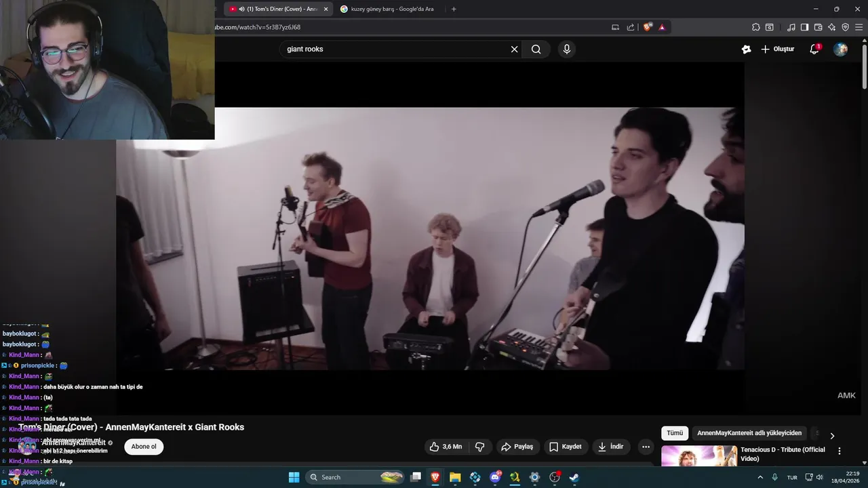Subscribe with Abone ol button
Viewport: 868px width, 488px height.
(144, 447)
